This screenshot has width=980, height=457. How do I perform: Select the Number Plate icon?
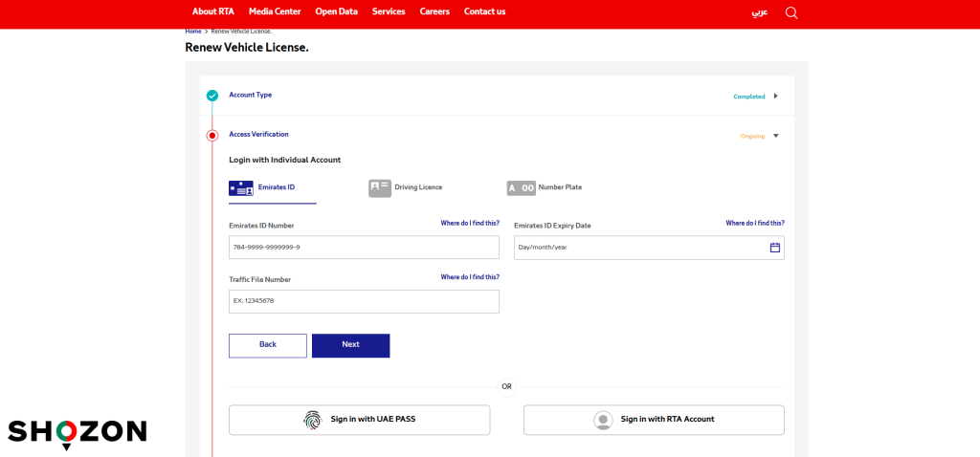pos(522,188)
